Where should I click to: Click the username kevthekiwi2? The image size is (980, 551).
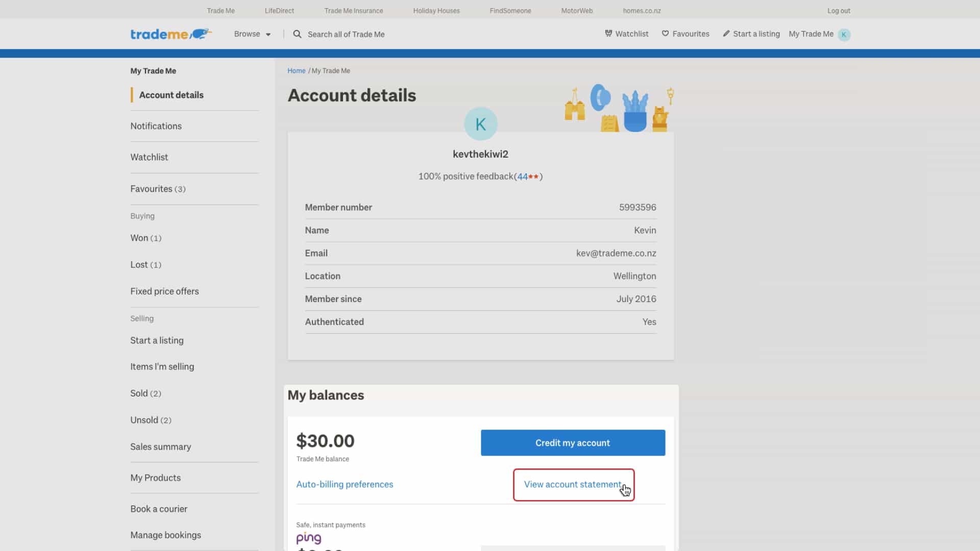point(480,154)
